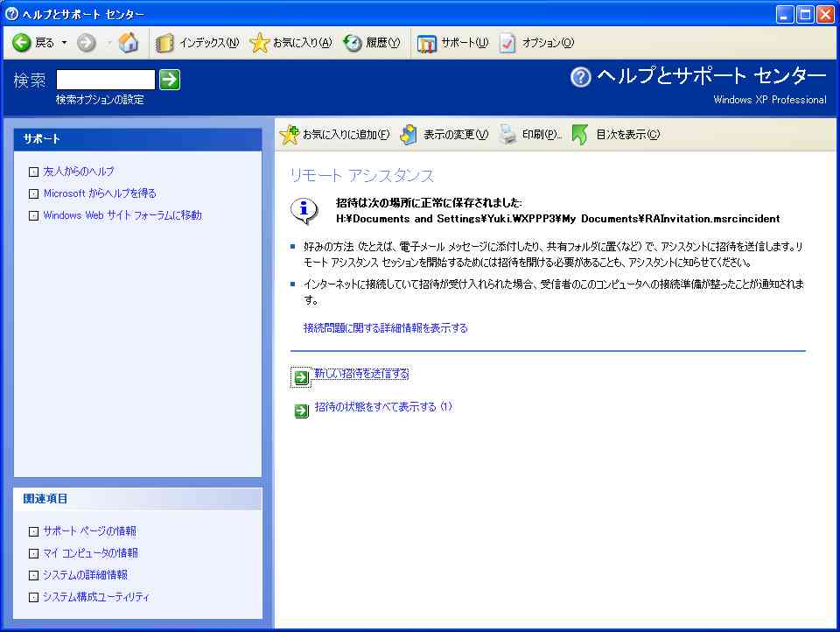
Task: Open システムの詳細情報 link
Action: click(86, 575)
